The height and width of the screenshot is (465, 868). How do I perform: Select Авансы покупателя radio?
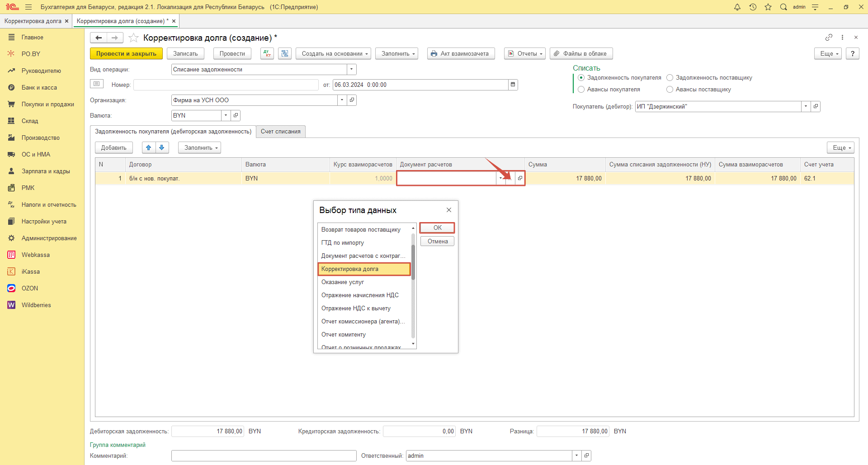pyautogui.click(x=581, y=90)
